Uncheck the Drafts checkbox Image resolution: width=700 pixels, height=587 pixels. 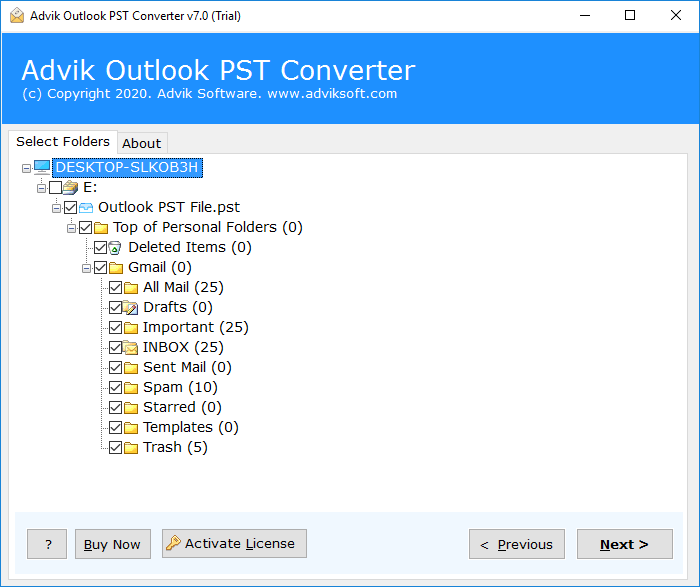click(x=116, y=308)
